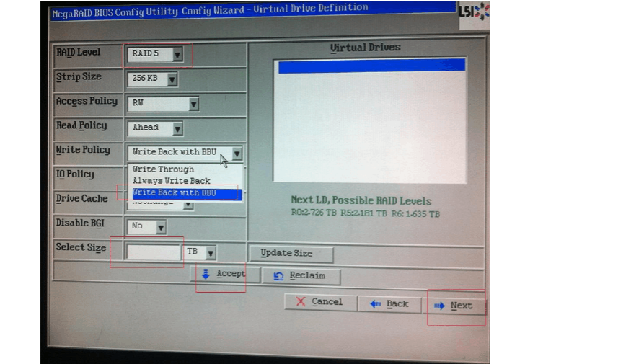This screenshot has width=644, height=364.
Task: Click the MegaRAID BIOS Config Utility title bar
Action: (253, 11)
